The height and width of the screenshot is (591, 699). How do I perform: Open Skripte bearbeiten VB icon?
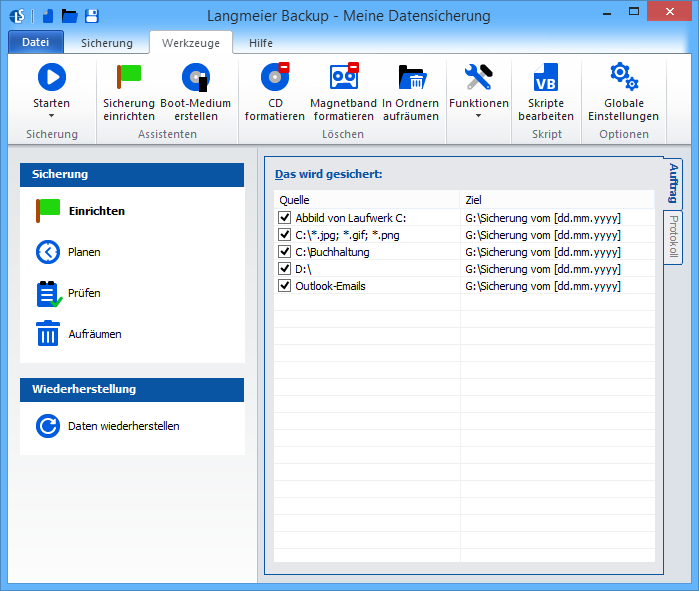click(546, 77)
